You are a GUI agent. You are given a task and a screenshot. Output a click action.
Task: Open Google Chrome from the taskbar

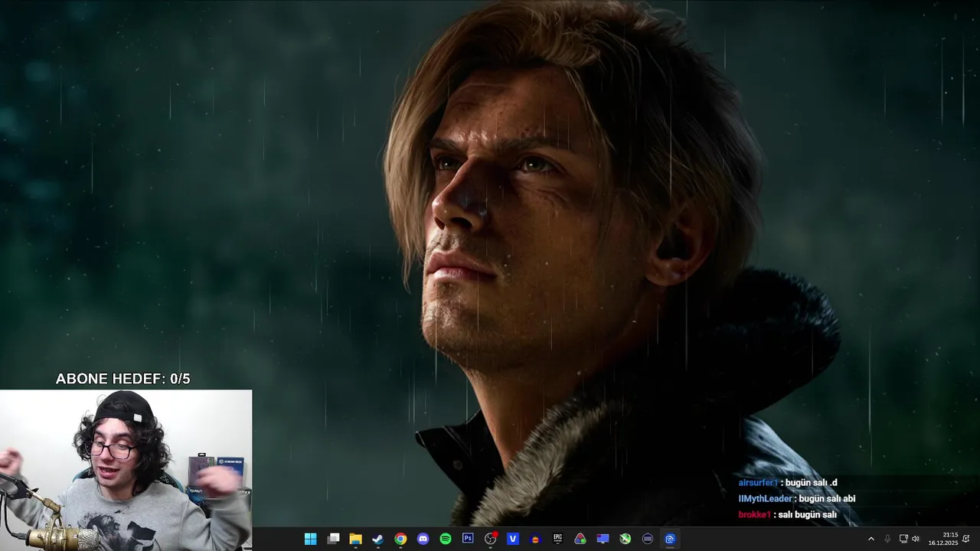point(400,539)
